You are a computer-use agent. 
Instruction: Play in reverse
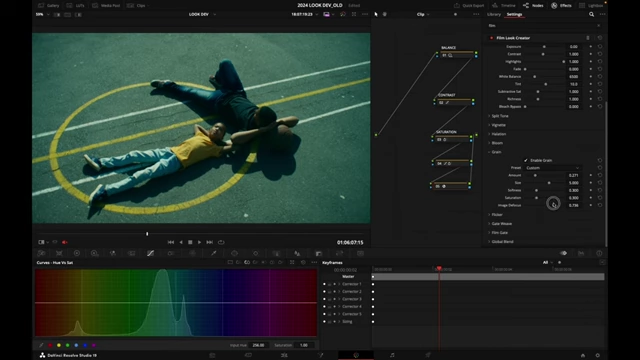click(x=181, y=242)
